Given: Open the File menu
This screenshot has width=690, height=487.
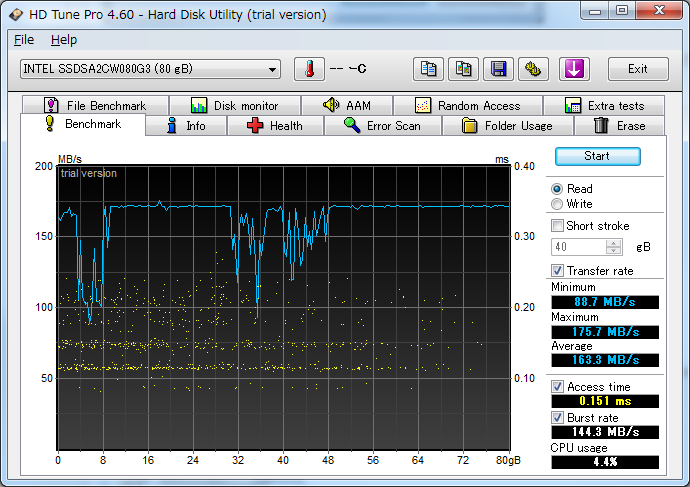Looking at the screenshot, I should coord(24,40).
